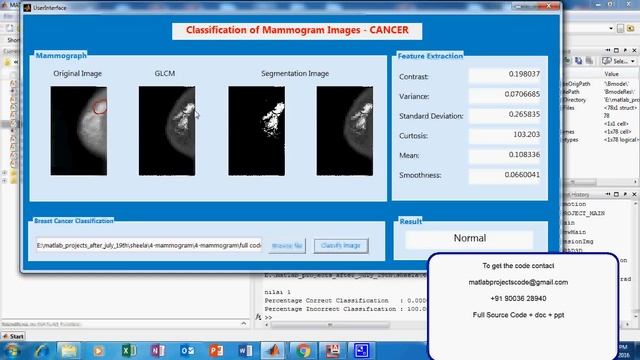Open the Workspace panel actions menu arrow

[608, 50]
